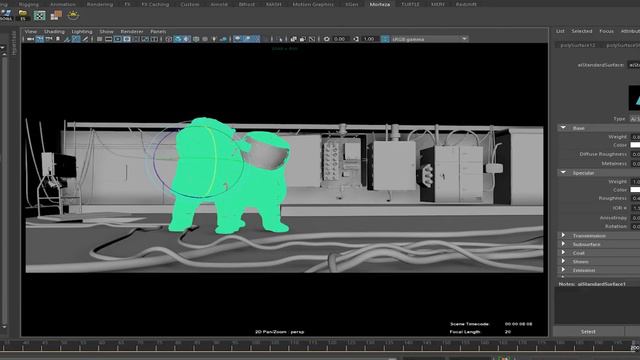Viewport: 640px width, 360px height.
Task: Open the View panel menu
Action: point(31,31)
